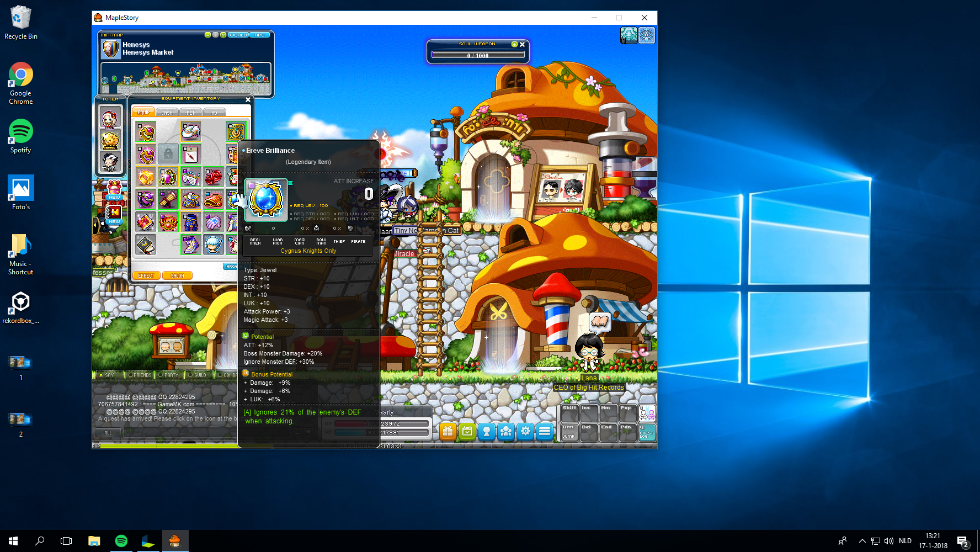The width and height of the screenshot is (980, 552).
Task: Click the dark book slot in the bottom row
Action: click(146, 245)
